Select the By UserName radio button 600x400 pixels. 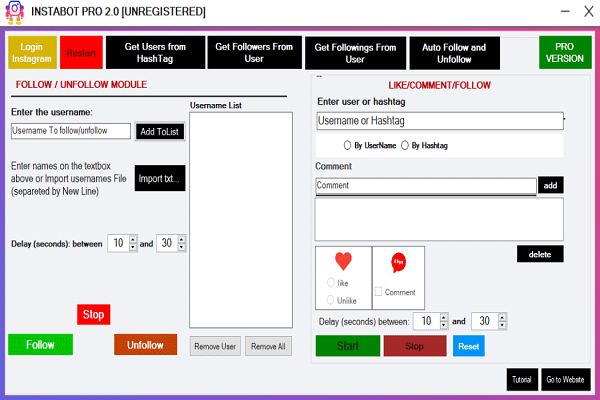[x=347, y=145]
